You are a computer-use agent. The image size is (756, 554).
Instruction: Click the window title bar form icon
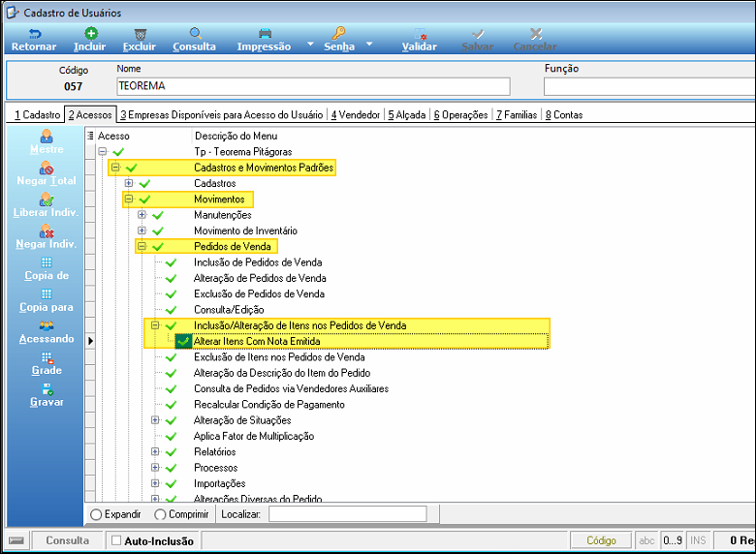point(13,13)
